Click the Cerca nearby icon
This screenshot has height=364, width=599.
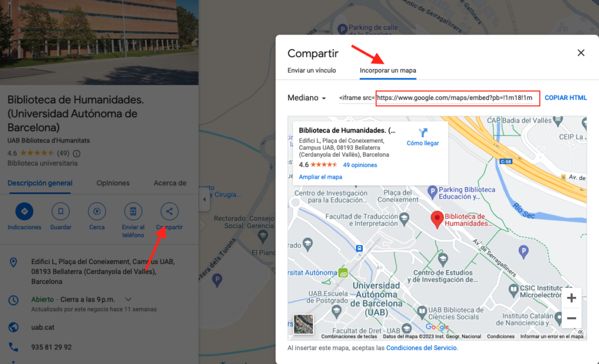click(97, 212)
